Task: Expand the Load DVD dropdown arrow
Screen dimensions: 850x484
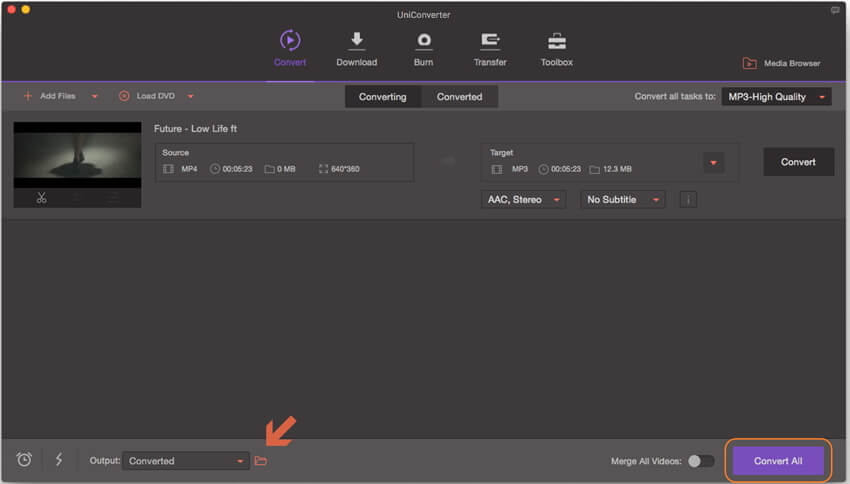Action: point(190,96)
